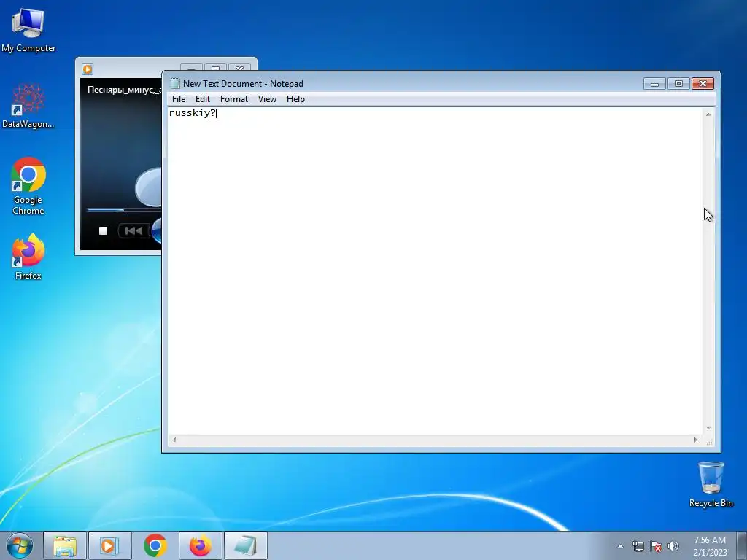Go to previous track in Media Player
This screenshot has width=747, height=560.
point(134,231)
